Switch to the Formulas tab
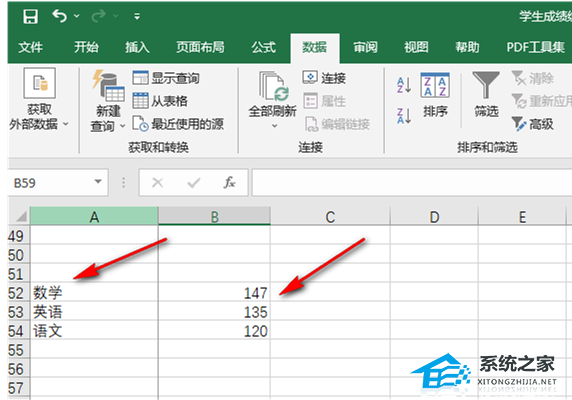 [x=263, y=47]
